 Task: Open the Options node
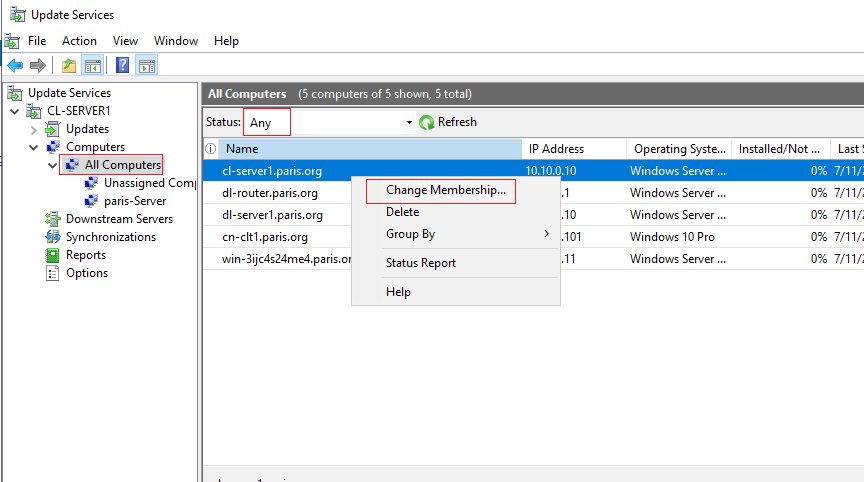(x=87, y=273)
